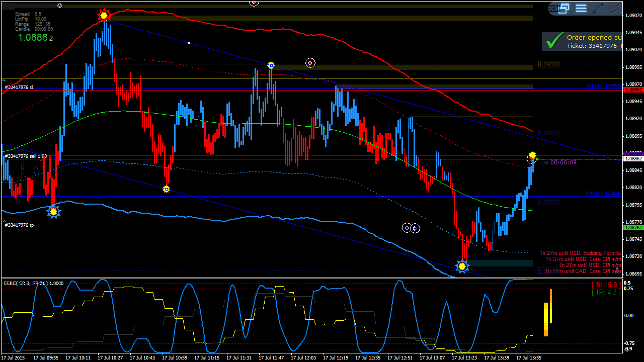Click the blue-spiked sun marker near 09:55 low
The image size is (644, 362).
pos(53,211)
